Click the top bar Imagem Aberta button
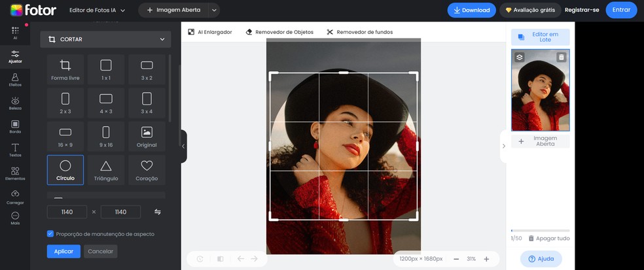The height and width of the screenshot is (270, 644). [x=173, y=10]
